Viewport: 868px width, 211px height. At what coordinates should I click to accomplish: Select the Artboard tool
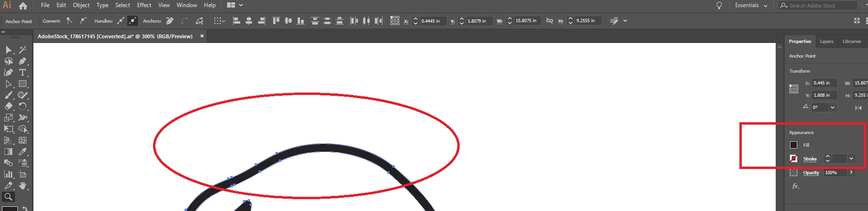coord(23,174)
